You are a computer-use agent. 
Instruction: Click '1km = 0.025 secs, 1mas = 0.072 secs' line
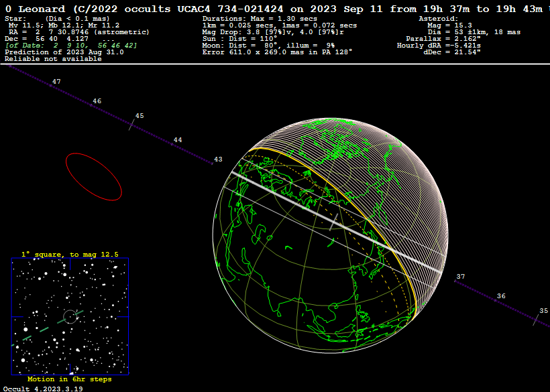[280, 25]
